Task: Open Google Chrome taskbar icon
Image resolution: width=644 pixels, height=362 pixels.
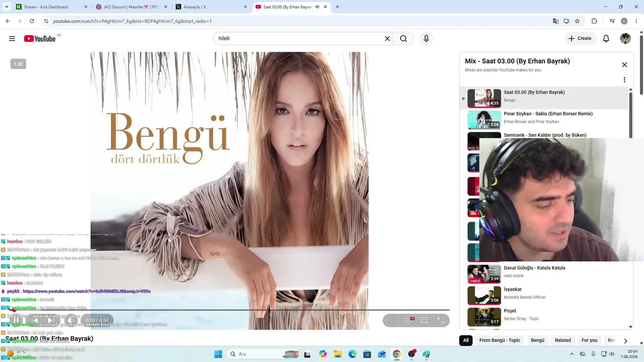Action: [396, 354]
